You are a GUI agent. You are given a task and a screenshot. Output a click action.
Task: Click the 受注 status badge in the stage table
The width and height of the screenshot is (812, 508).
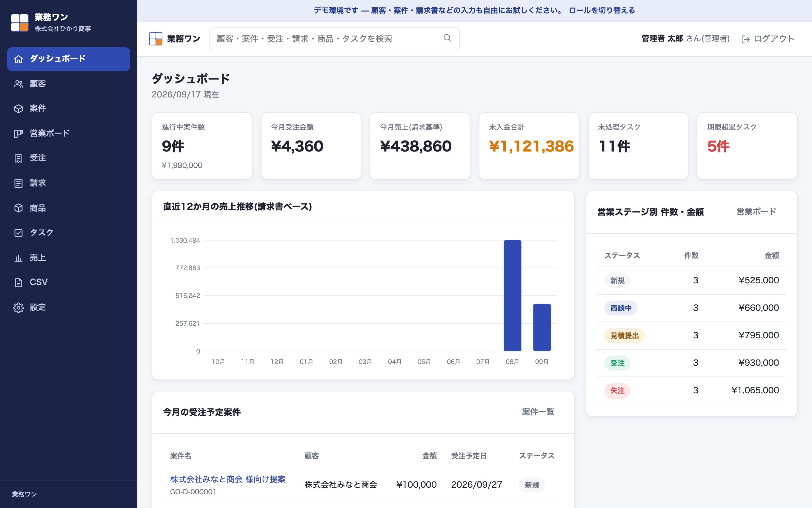pyautogui.click(x=617, y=363)
